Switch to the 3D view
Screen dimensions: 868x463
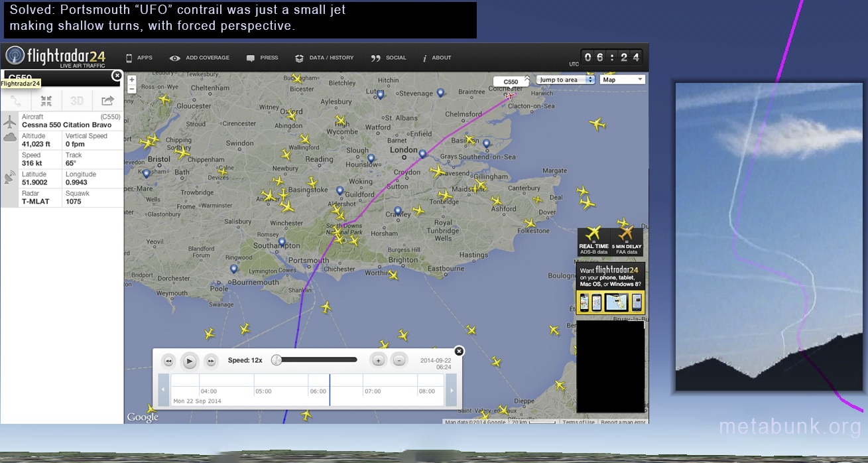[x=77, y=101]
